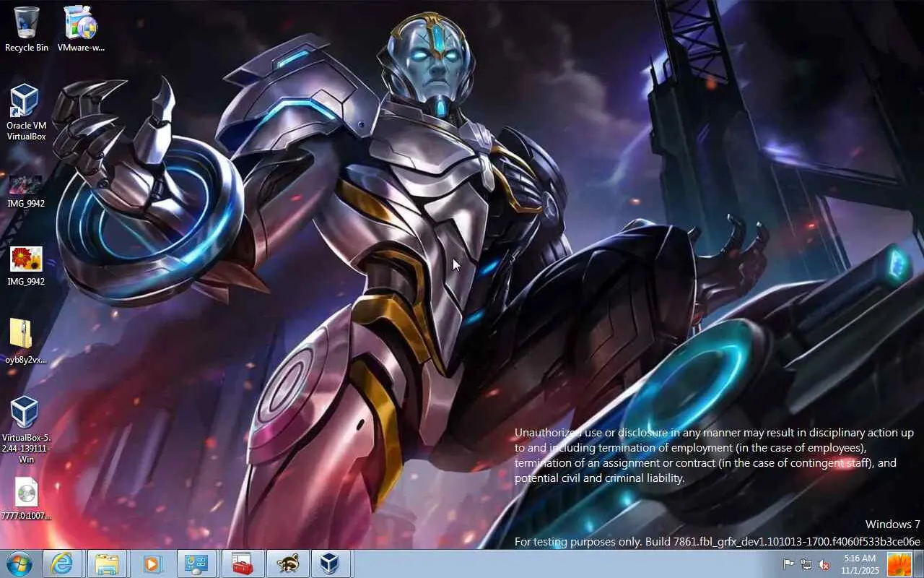Open the monitor settings icon on taskbar

(196, 564)
